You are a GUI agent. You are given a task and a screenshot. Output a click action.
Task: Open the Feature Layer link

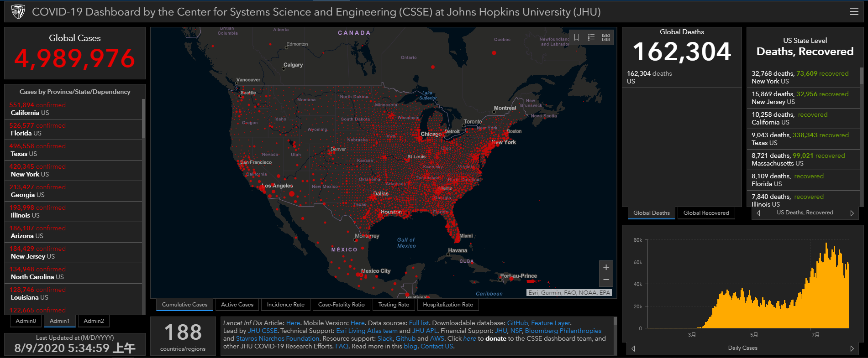551,323
